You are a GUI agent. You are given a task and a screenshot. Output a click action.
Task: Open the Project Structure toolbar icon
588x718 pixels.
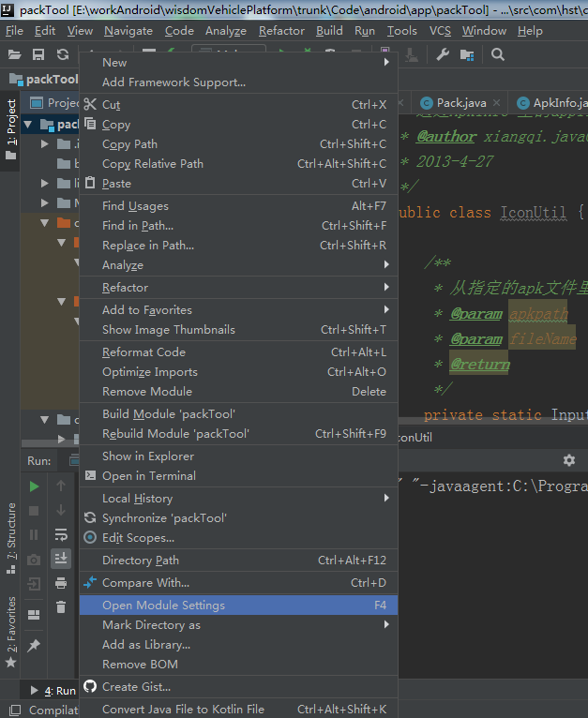[x=467, y=55]
